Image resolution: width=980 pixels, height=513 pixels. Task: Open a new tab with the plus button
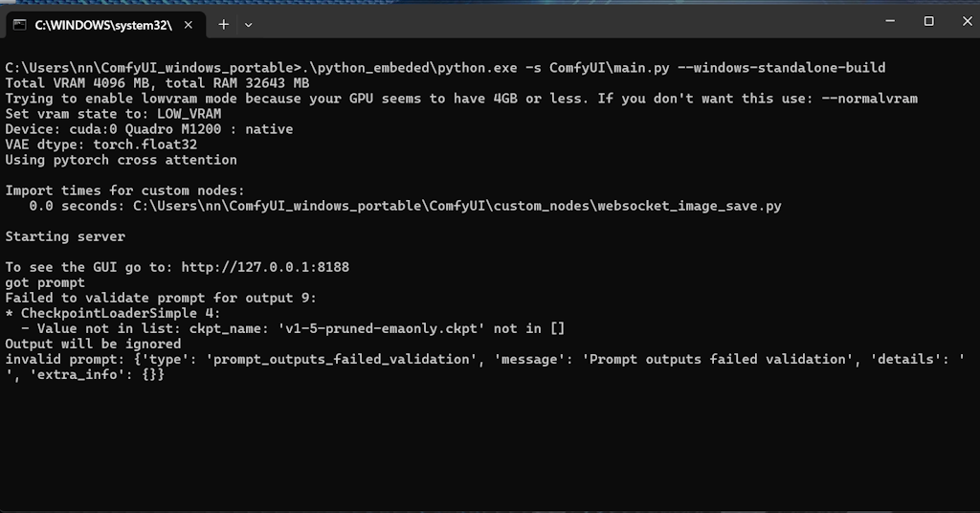[224, 25]
